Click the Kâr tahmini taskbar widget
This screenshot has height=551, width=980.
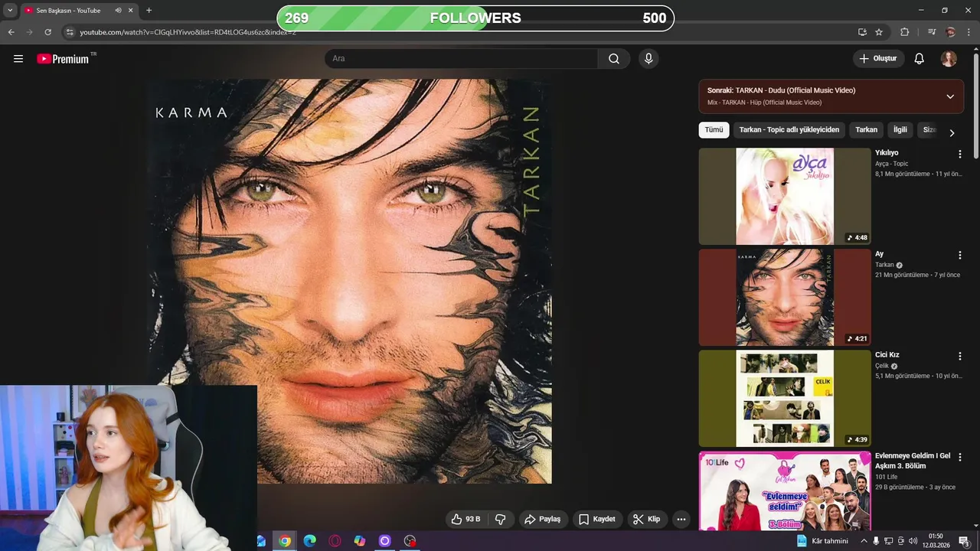point(823,541)
